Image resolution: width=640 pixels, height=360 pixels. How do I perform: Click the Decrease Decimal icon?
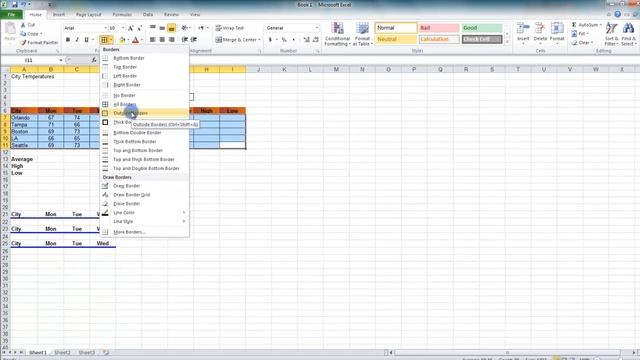click(316, 40)
